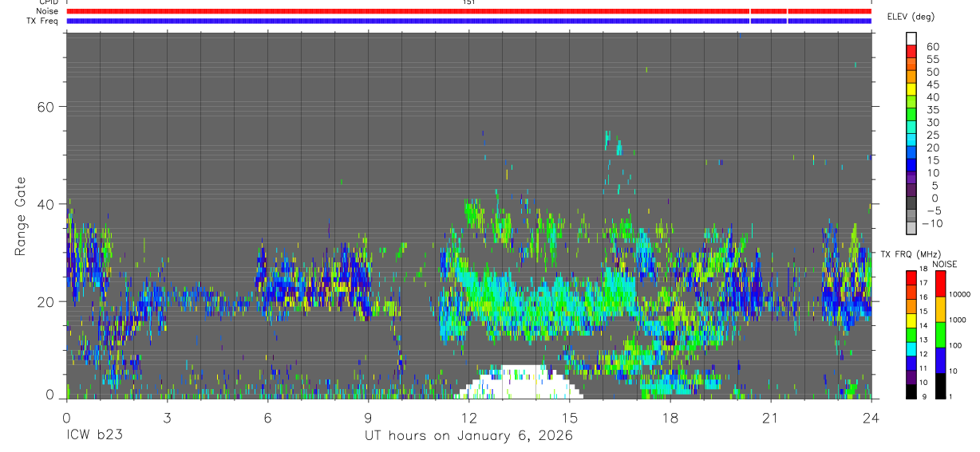Click the x-axis tick label '3'
The height and width of the screenshot is (452, 980).
pos(167,417)
